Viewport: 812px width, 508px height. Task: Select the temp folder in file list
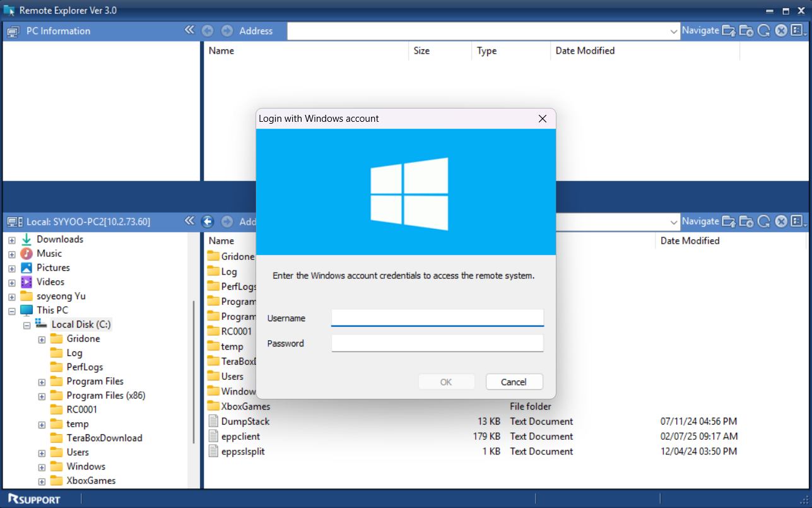[232, 346]
